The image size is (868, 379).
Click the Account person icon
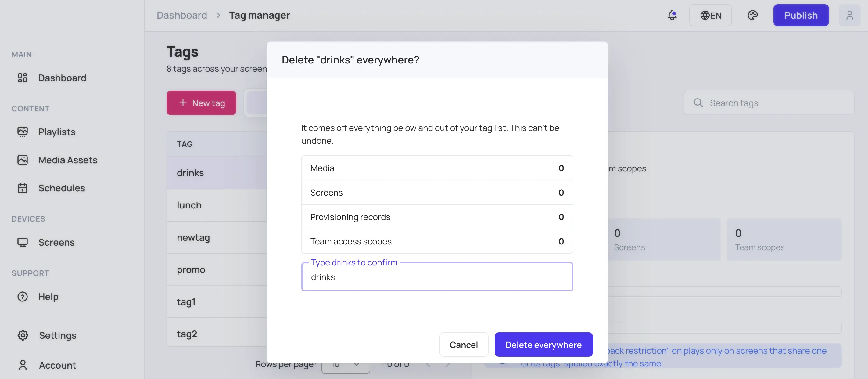click(x=23, y=365)
